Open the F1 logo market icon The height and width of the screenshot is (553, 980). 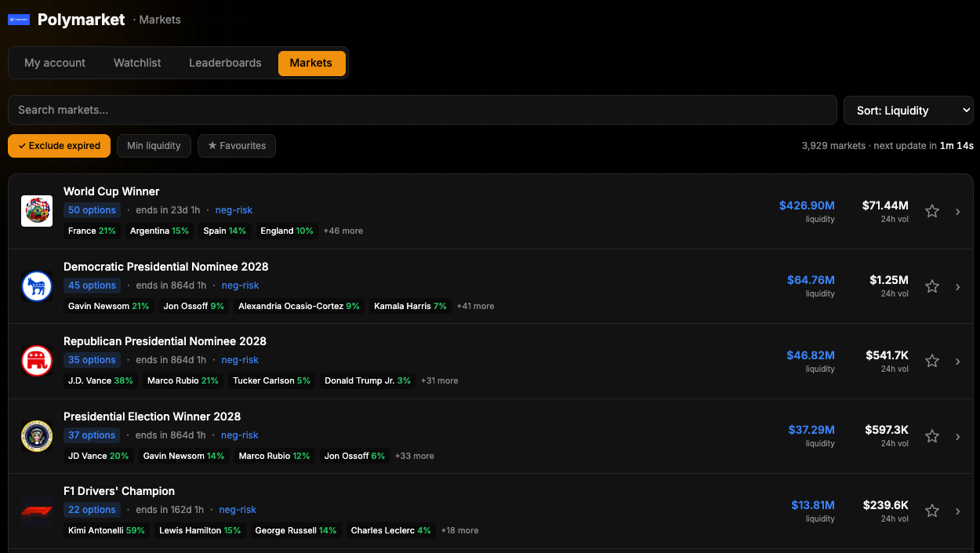[x=37, y=511]
